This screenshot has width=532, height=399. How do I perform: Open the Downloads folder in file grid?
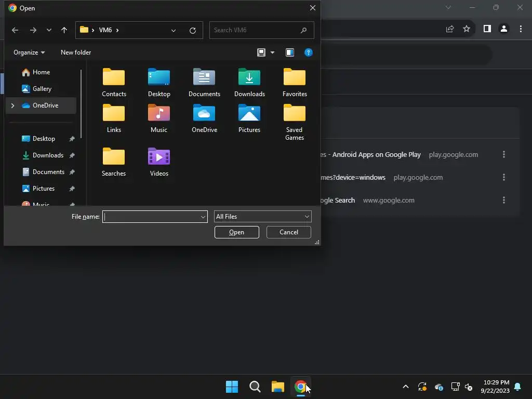pos(249,83)
